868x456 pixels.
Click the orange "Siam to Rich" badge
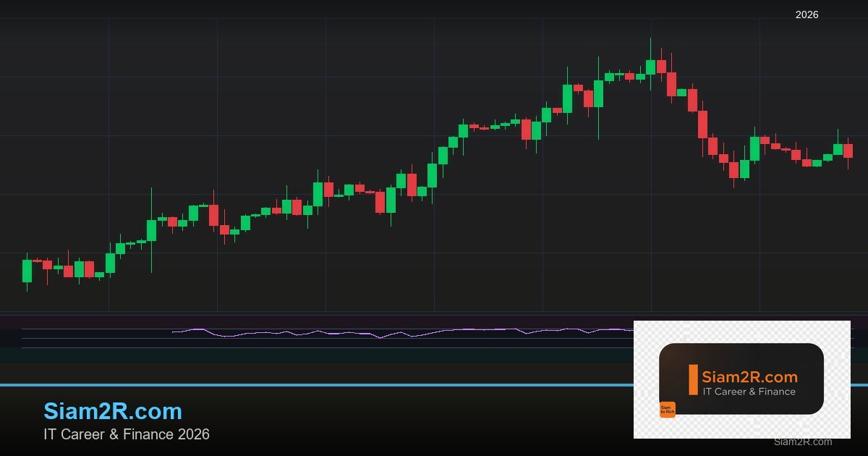[x=667, y=410]
